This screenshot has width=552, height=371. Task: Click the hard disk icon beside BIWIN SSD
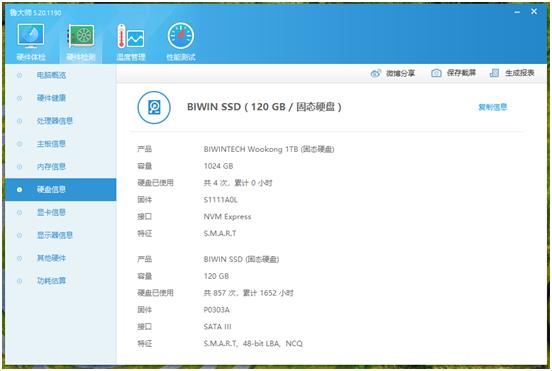tap(154, 107)
